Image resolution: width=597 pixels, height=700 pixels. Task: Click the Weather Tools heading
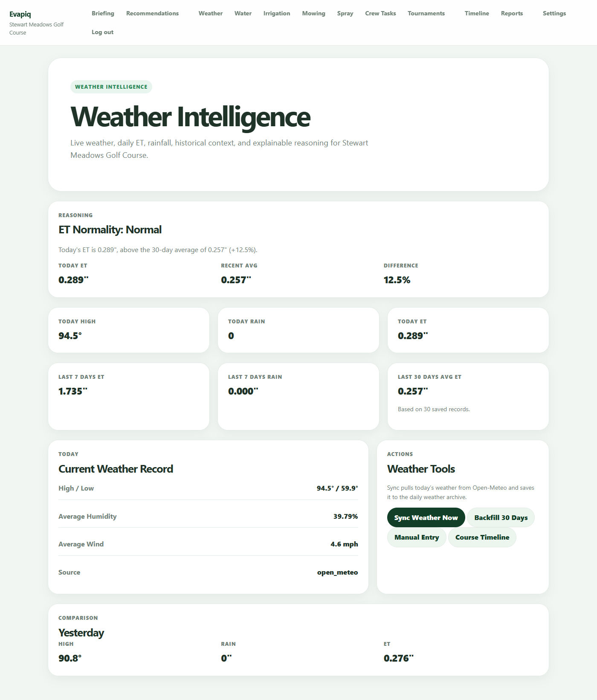421,469
